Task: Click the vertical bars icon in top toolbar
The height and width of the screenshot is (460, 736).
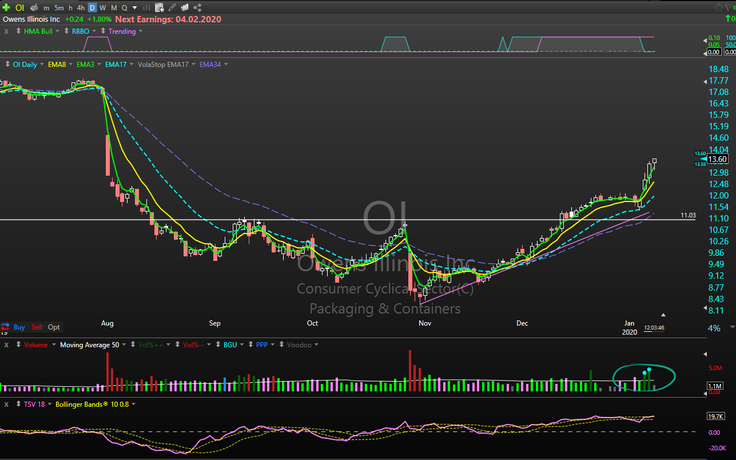Action: tap(146, 8)
